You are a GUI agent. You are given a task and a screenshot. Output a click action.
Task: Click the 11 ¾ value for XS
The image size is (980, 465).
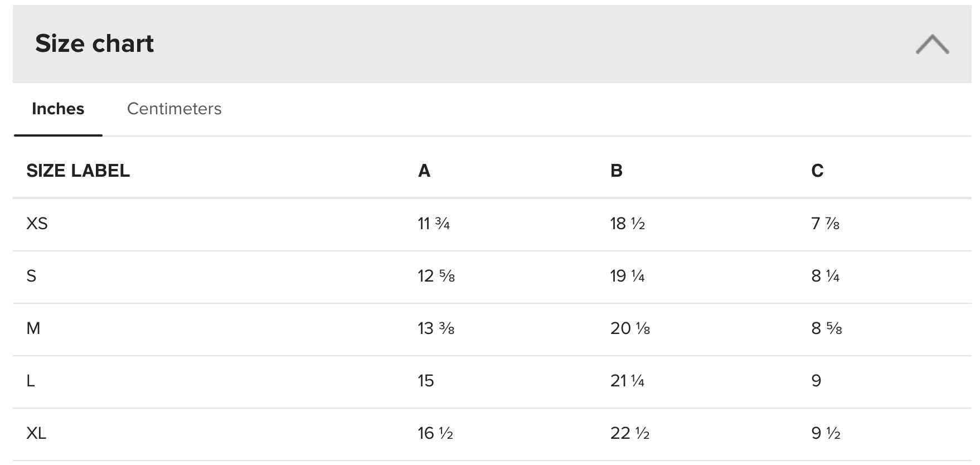(434, 224)
